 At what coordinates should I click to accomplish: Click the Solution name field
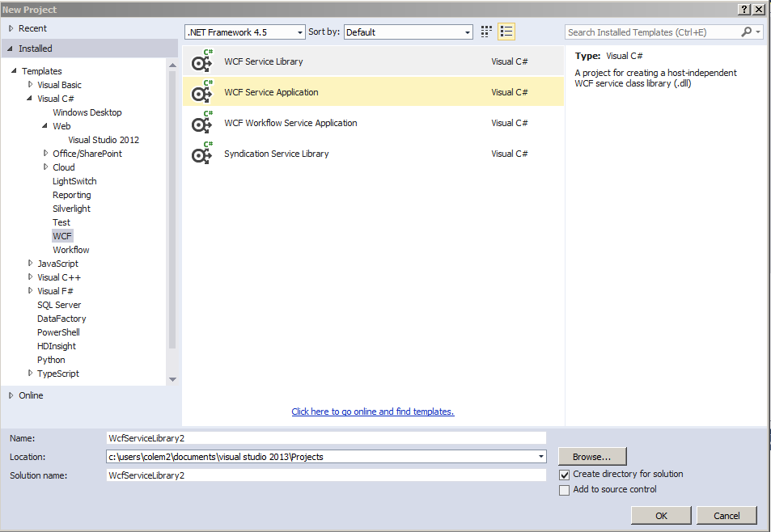[326, 475]
